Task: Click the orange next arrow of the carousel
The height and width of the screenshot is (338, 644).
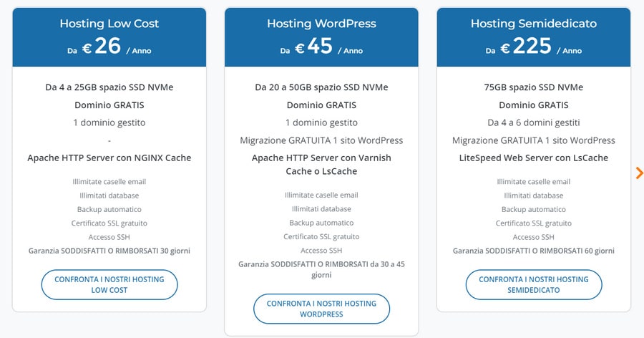Action: pos(639,173)
